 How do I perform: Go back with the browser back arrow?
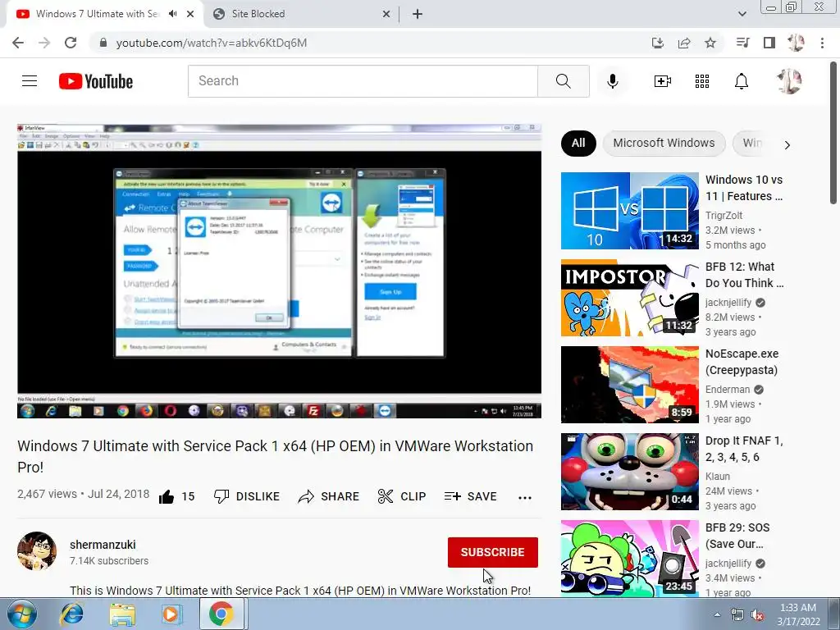coord(18,43)
